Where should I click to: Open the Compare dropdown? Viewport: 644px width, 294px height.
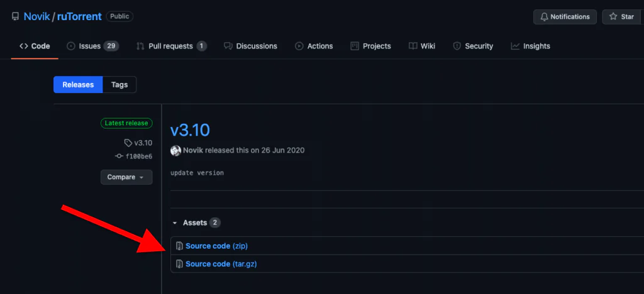pos(126,177)
